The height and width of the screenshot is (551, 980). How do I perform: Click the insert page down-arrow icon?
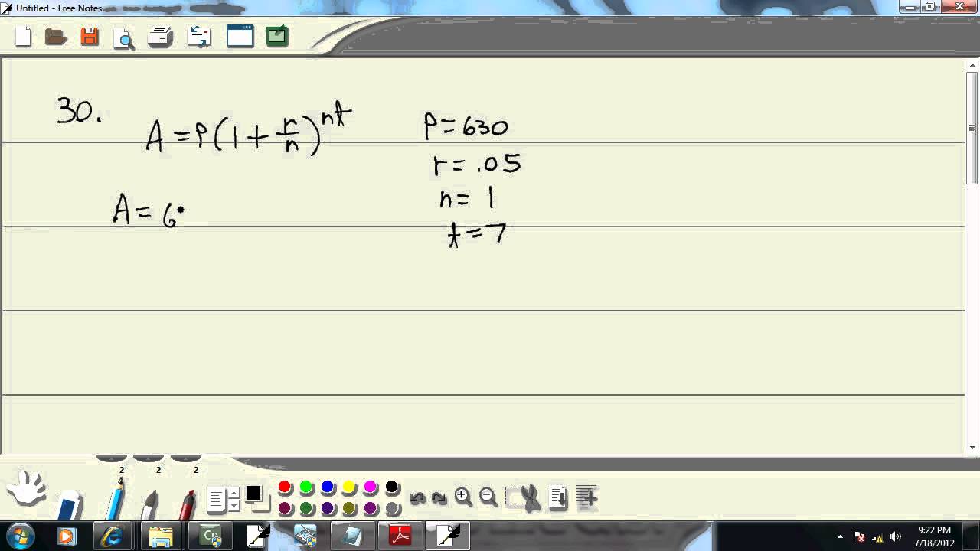tap(558, 498)
